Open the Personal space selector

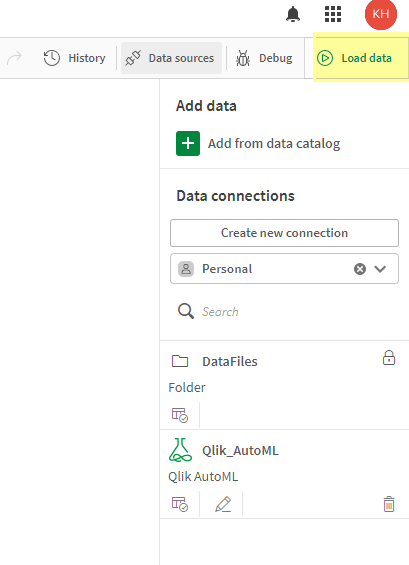tap(284, 269)
